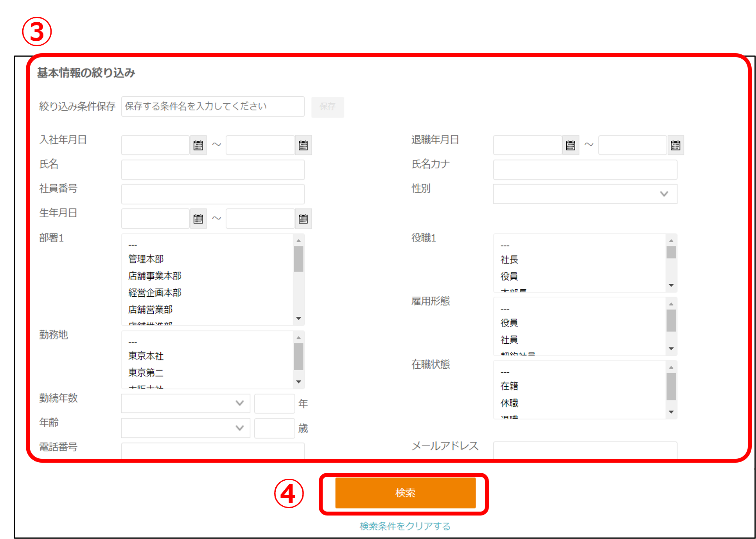
Task: Click the 雇用形態 scrollbar thumb
Action: [671, 321]
